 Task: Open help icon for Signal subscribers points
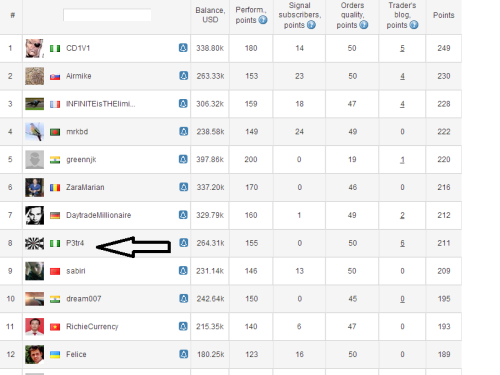pos(311,25)
